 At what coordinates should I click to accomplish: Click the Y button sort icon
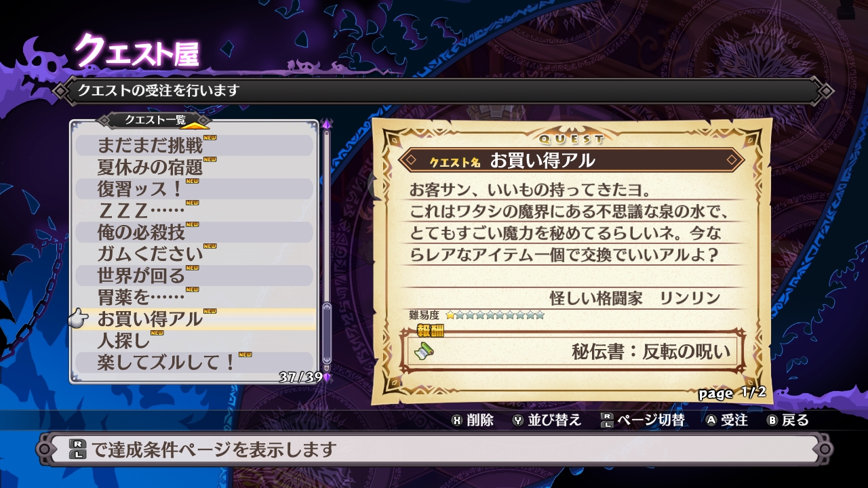(x=518, y=420)
